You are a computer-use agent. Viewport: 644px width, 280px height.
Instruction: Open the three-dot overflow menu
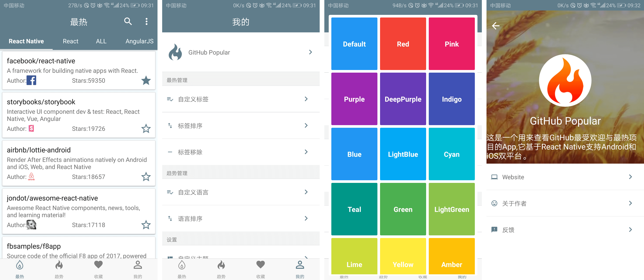(x=147, y=21)
